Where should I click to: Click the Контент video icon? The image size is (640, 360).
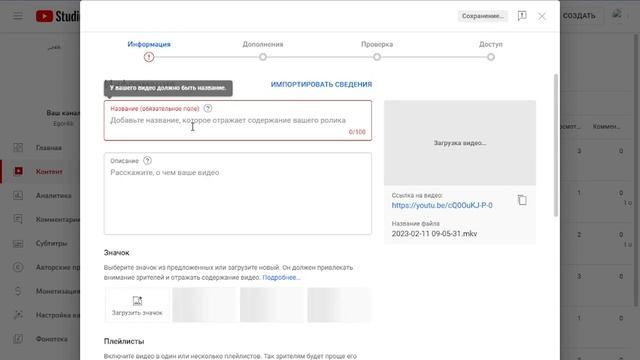coord(18,171)
